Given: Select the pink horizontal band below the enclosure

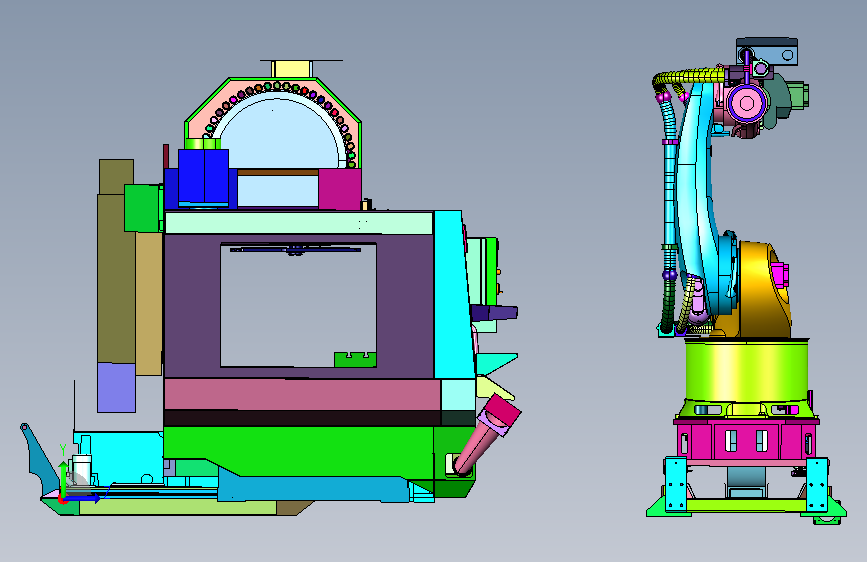Looking at the screenshot, I should (302, 394).
